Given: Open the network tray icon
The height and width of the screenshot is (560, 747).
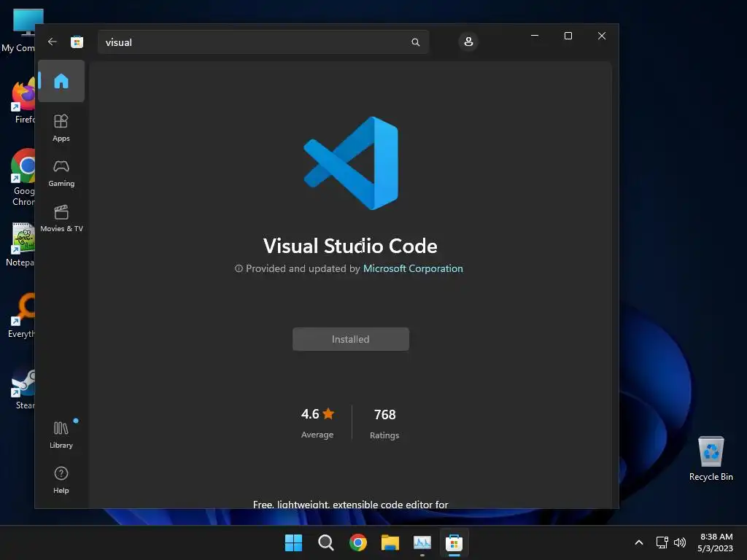Looking at the screenshot, I should click(662, 542).
